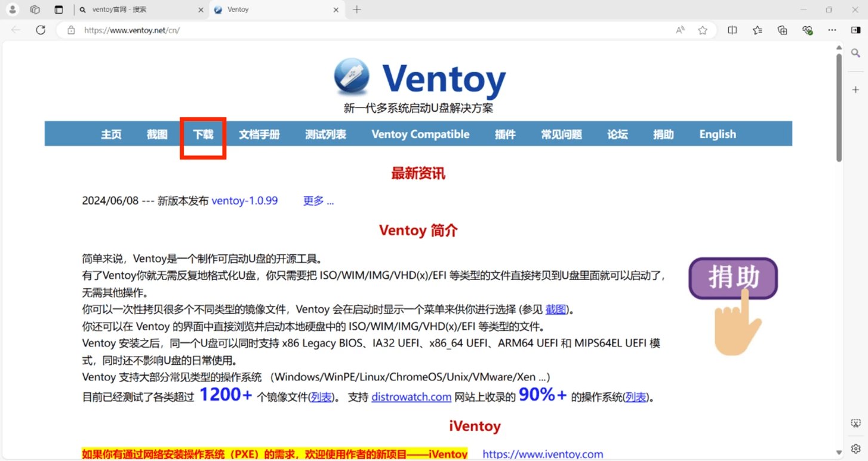Viewport: 868px width, 461px height.
Task: Click the read aloud A icon
Action: [679, 30]
